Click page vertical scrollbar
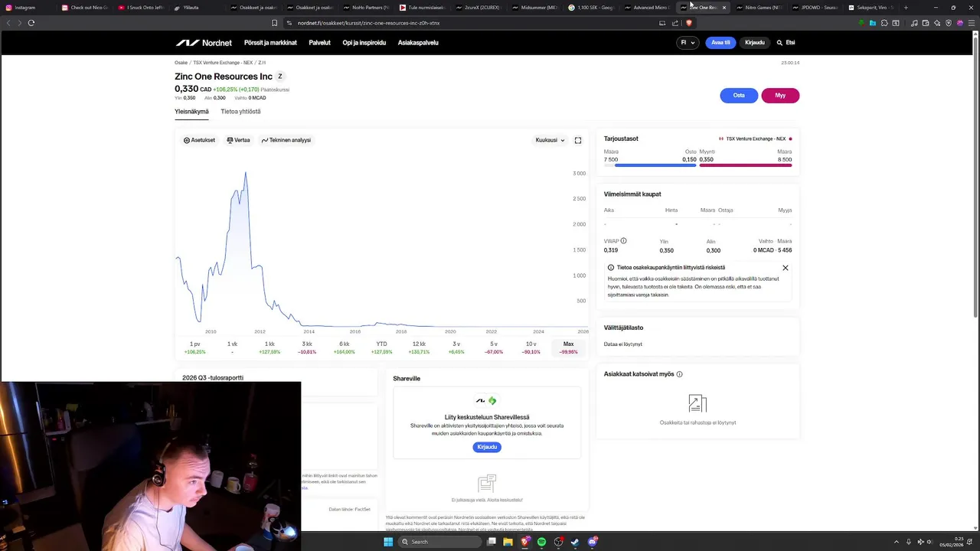Viewport: 980px width, 551px height. pyautogui.click(x=975, y=176)
